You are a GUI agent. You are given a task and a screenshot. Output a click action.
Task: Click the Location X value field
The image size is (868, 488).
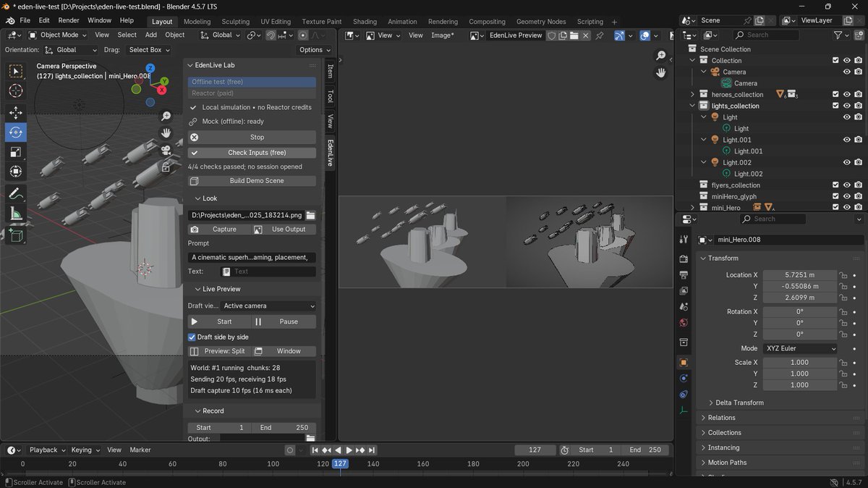(x=800, y=275)
